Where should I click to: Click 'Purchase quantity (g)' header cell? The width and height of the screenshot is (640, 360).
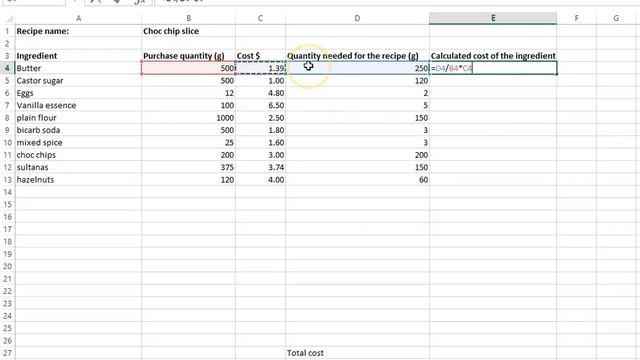coord(188,56)
